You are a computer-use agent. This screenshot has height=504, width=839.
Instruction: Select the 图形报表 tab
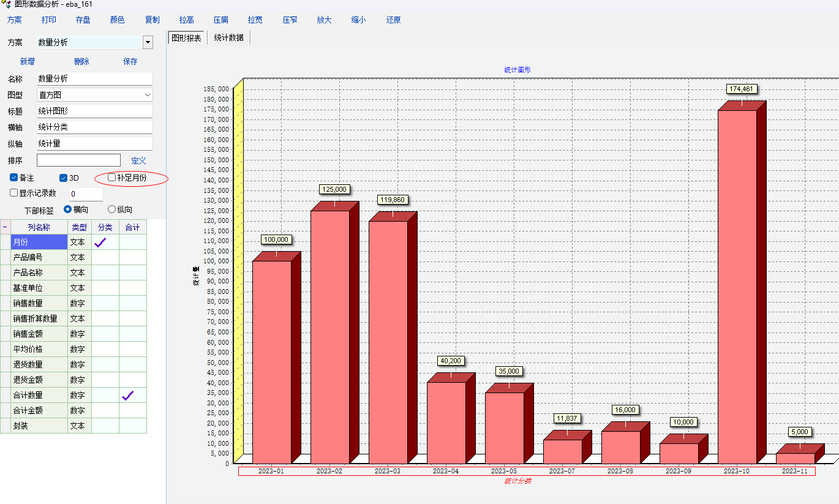186,38
